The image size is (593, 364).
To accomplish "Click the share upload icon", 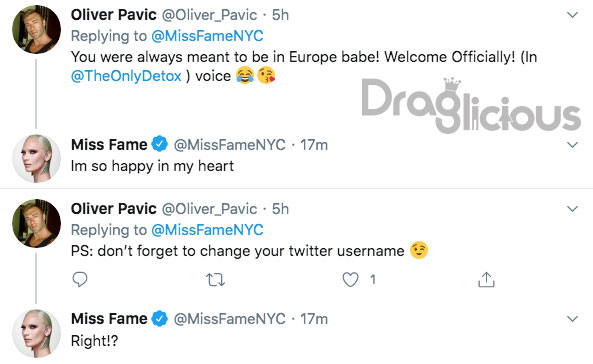I will click(486, 280).
